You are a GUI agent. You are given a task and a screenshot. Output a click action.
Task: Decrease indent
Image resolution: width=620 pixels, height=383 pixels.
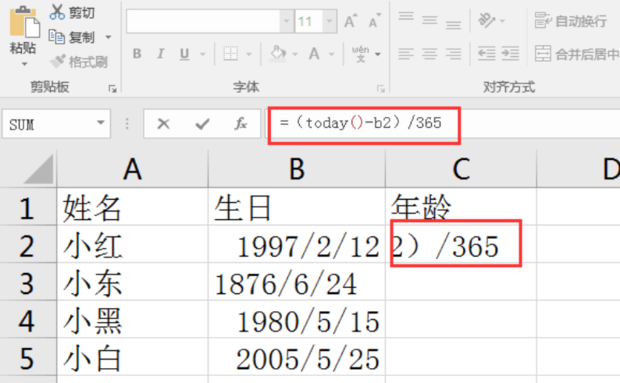pos(487,54)
